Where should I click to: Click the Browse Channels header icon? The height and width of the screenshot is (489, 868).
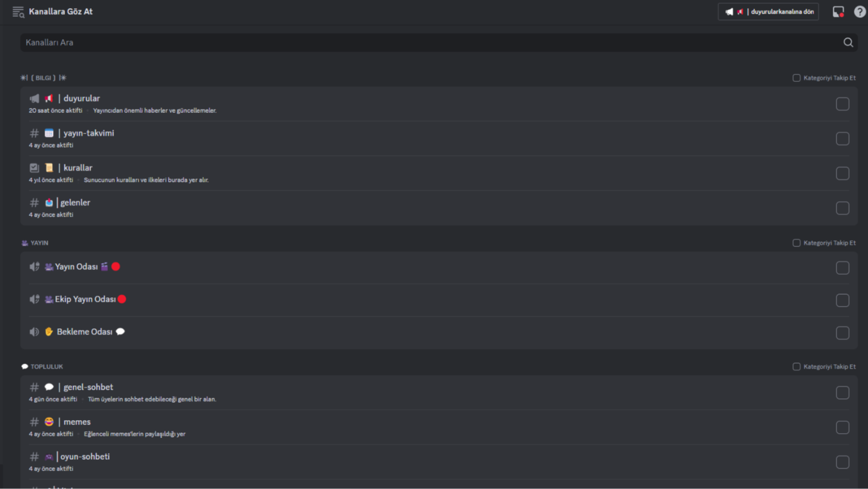point(18,12)
